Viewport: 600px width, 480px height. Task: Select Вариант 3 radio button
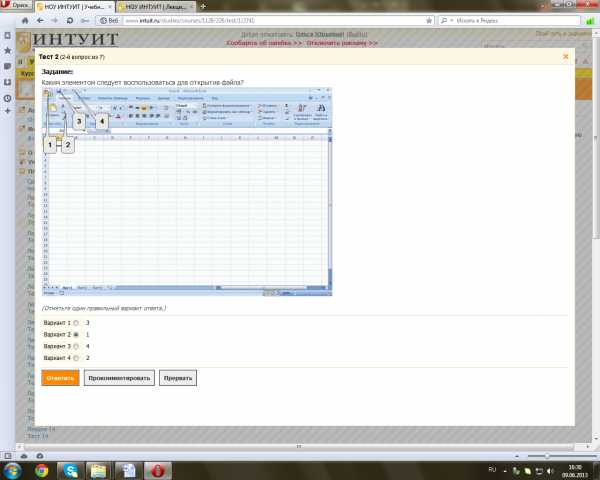76,346
